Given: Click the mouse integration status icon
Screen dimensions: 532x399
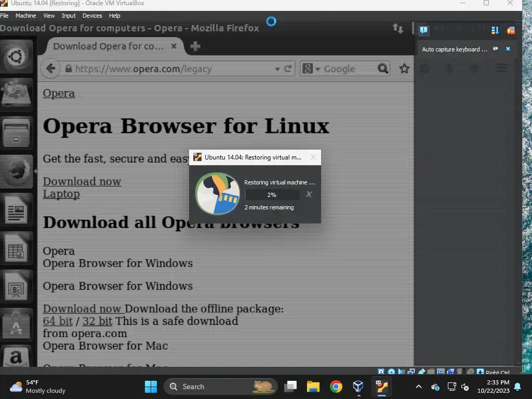Looking at the screenshot, I should point(470,371).
